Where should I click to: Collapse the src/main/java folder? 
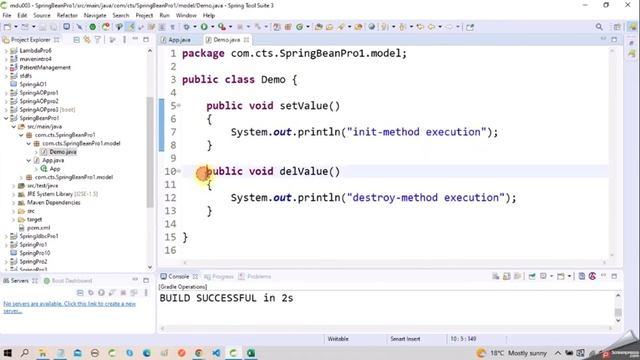point(13,127)
